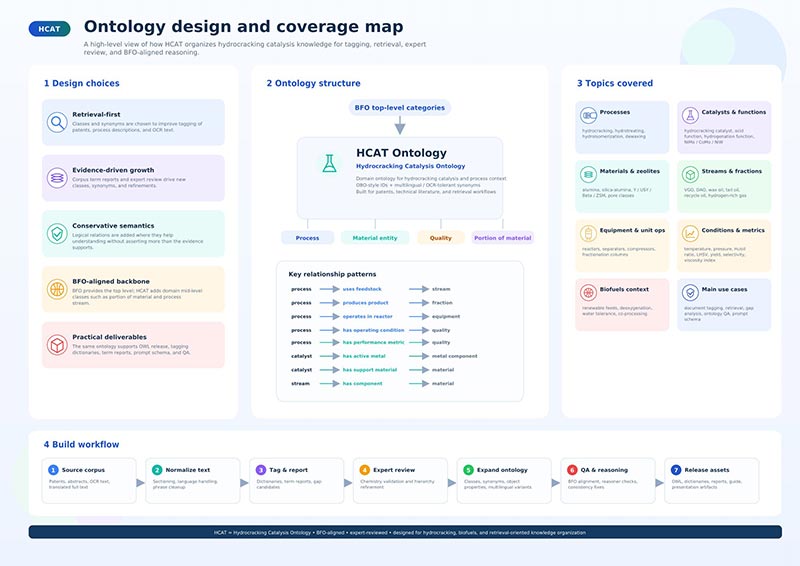800x566 pixels.
Task: Click the 'equipment' target text
Action: pos(446,316)
